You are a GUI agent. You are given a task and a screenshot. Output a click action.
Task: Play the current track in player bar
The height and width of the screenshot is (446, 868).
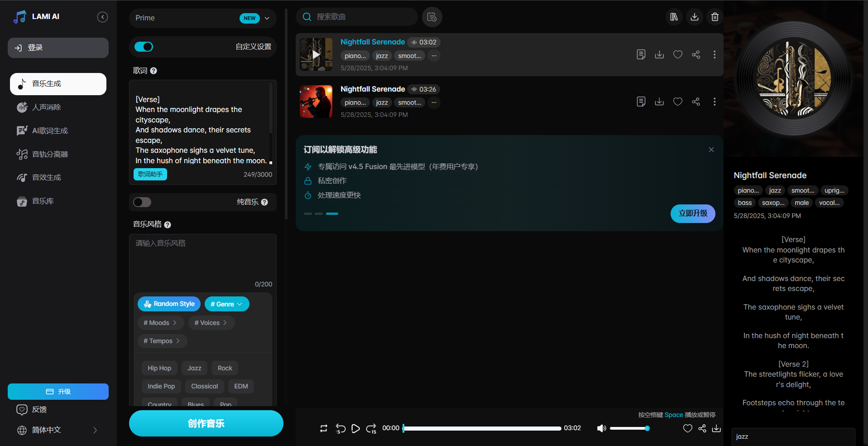pyautogui.click(x=356, y=428)
